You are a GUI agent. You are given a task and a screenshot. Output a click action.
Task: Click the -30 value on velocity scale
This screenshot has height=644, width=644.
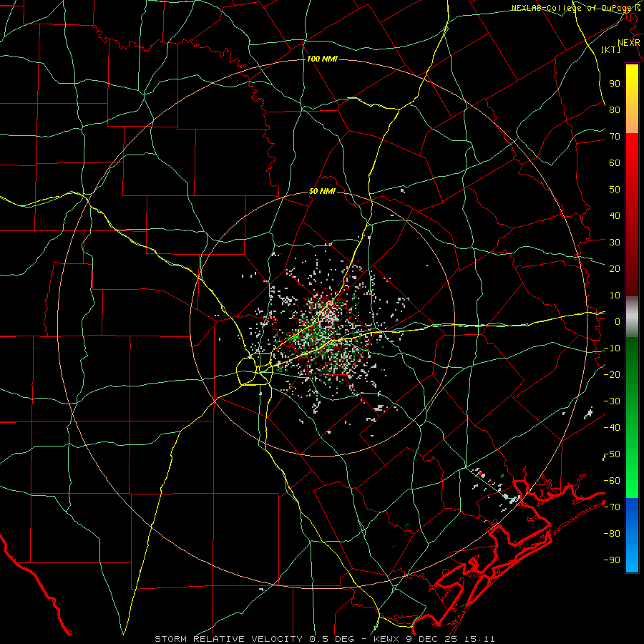tap(612, 401)
